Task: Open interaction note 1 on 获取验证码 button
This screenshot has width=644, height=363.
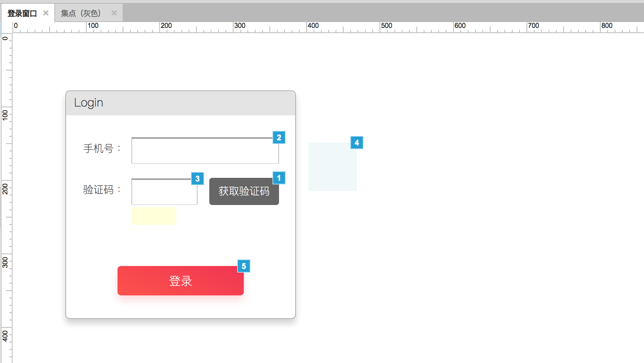Action: tap(279, 178)
